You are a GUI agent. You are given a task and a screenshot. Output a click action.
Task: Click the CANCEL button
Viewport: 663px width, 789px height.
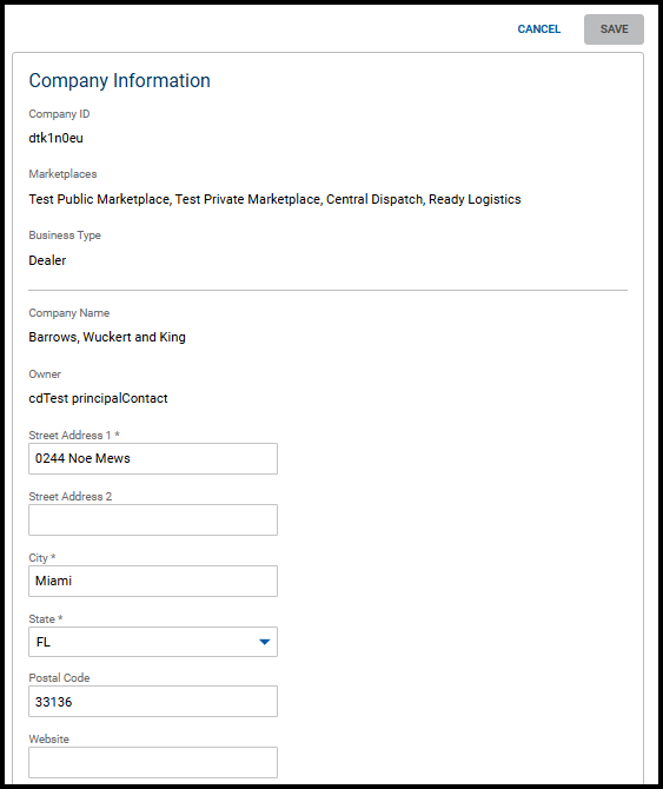[x=539, y=29]
